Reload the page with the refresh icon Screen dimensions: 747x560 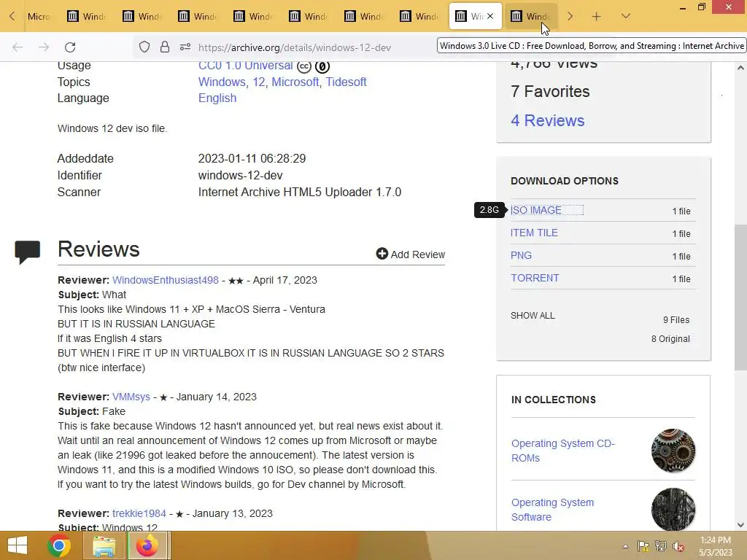[x=70, y=47]
